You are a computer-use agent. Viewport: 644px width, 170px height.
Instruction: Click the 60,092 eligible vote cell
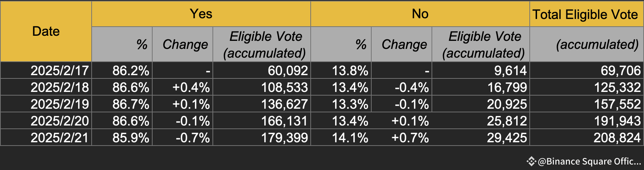click(288, 70)
